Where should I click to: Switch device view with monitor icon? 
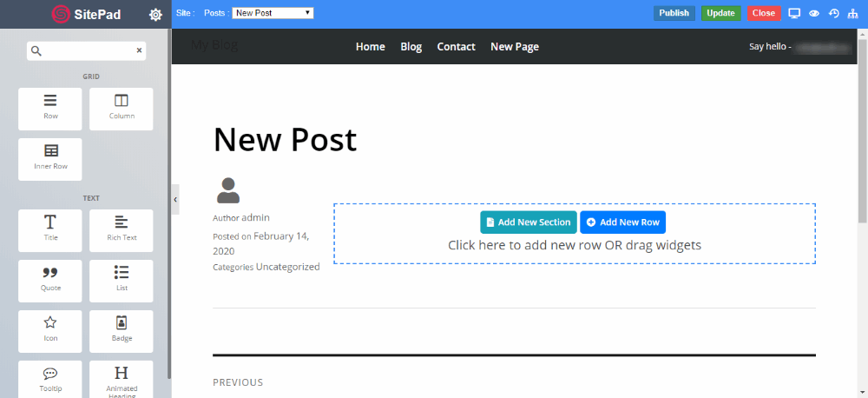click(x=794, y=13)
